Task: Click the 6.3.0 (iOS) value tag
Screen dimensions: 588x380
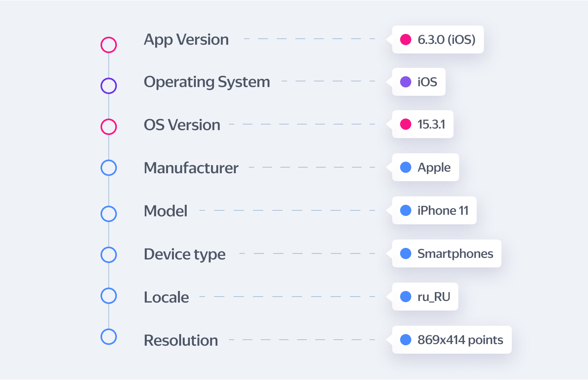Action: (x=438, y=40)
